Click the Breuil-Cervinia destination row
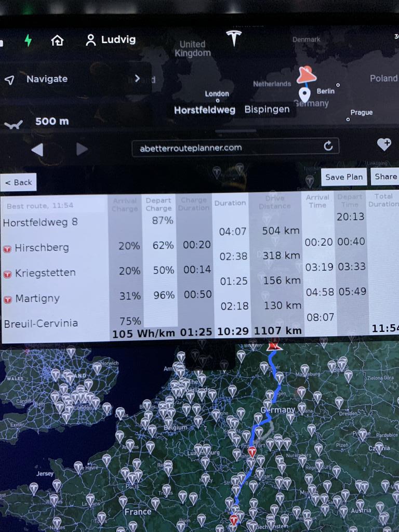 tap(41, 323)
